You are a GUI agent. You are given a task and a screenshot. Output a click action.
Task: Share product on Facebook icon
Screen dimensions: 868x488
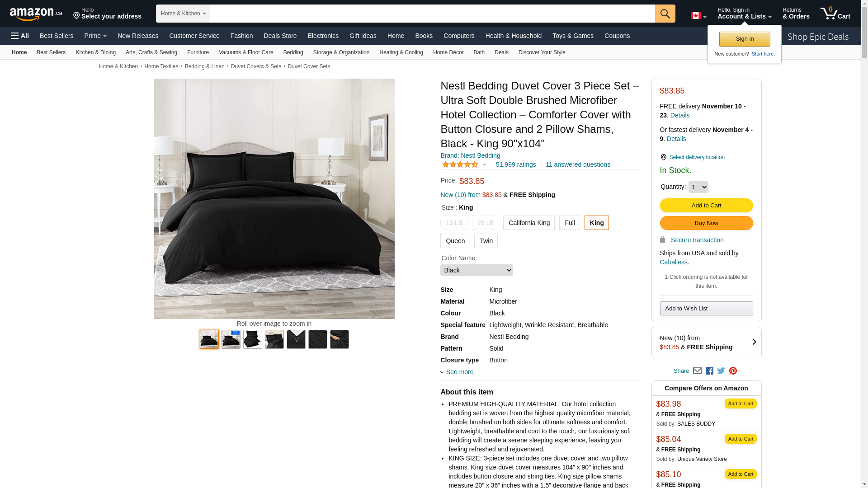(x=709, y=371)
